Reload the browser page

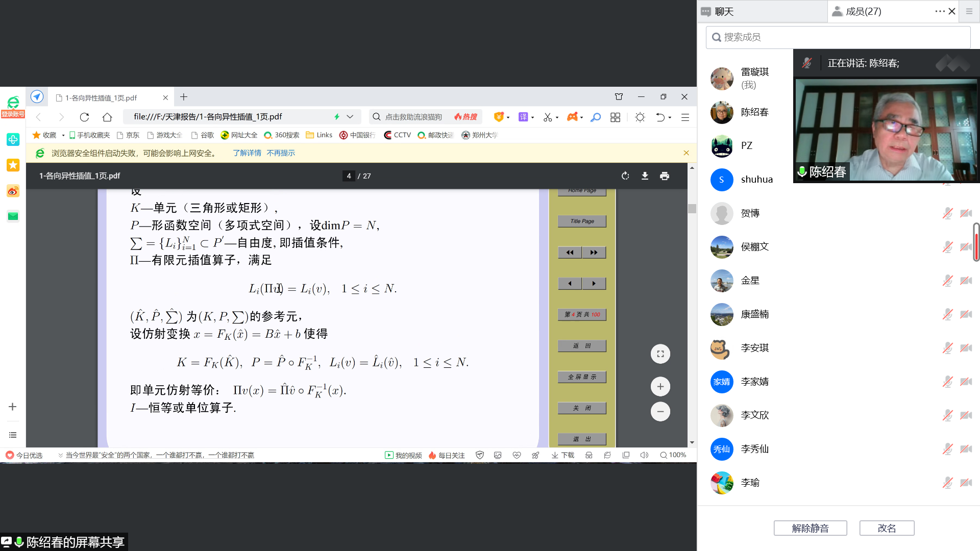[x=84, y=117]
